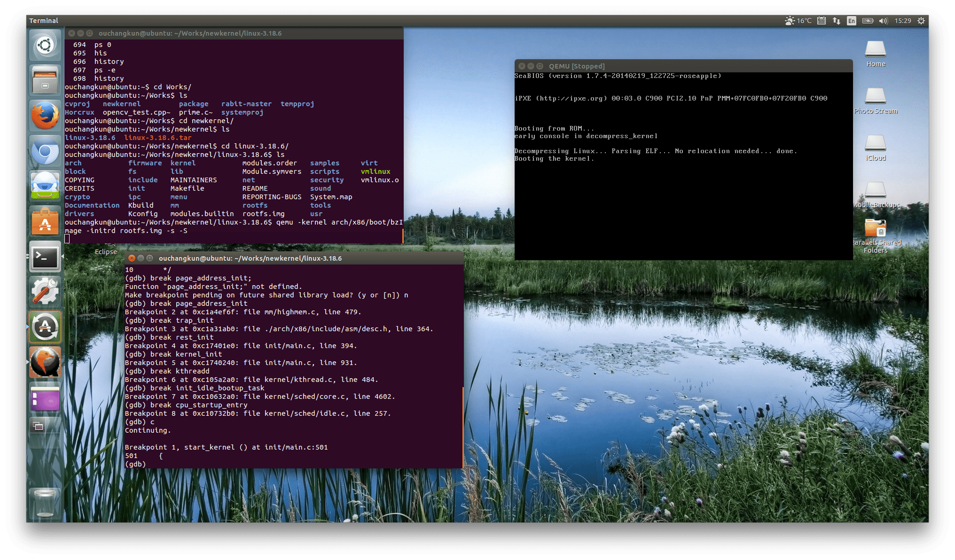955x560 pixels.
Task: Open Ubuntu Software Center orange bag icon
Action: (45, 222)
